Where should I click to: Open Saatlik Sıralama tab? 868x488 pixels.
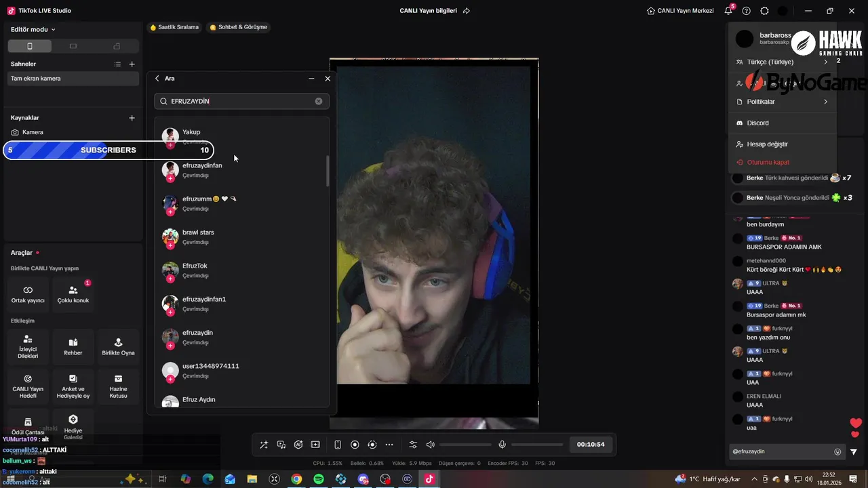(174, 27)
